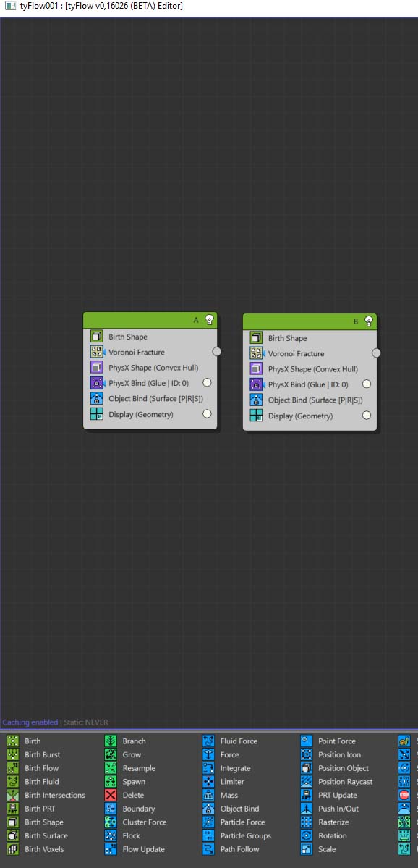The image size is (418, 868).
Task: Choose the Rotation operator in palette
Action: click(x=324, y=836)
